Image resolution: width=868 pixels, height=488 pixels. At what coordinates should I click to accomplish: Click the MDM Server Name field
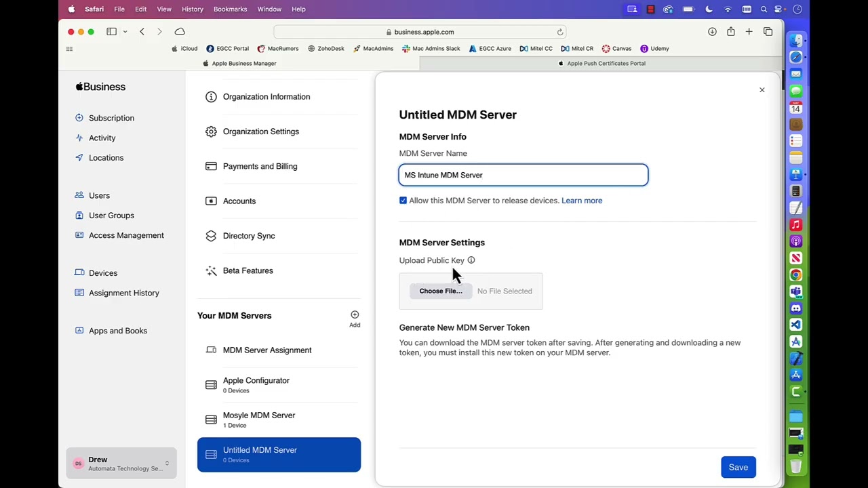tap(524, 175)
